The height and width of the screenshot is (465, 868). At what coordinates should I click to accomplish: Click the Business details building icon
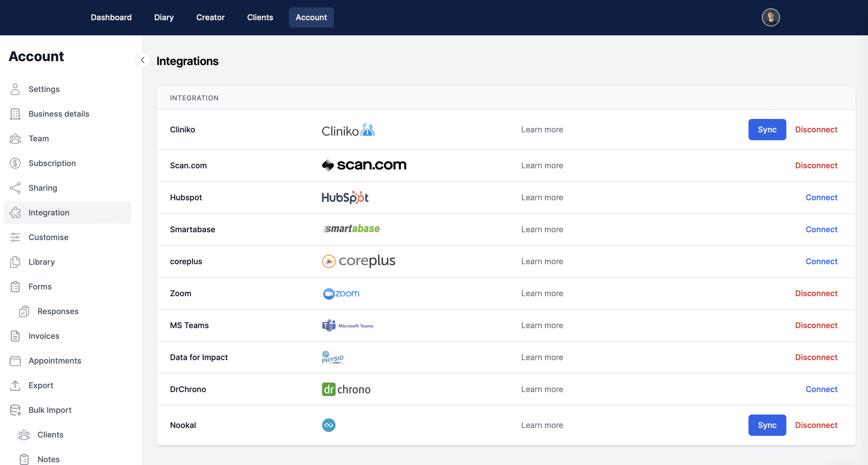pyautogui.click(x=15, y=114)
